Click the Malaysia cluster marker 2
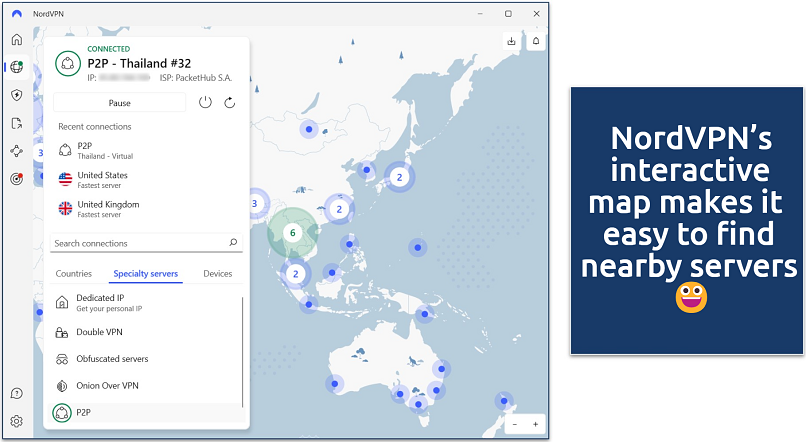The image size is (806, 442). [x=296, y=274]
